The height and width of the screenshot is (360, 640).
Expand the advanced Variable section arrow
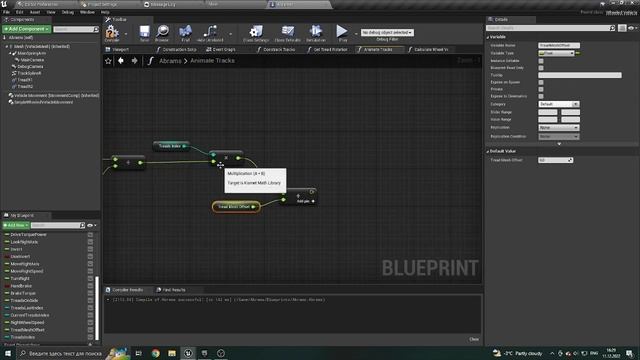(559, 144)
